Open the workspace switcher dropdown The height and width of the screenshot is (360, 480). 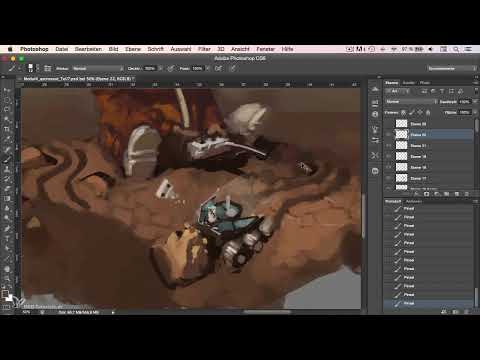[x=452, y=68]
